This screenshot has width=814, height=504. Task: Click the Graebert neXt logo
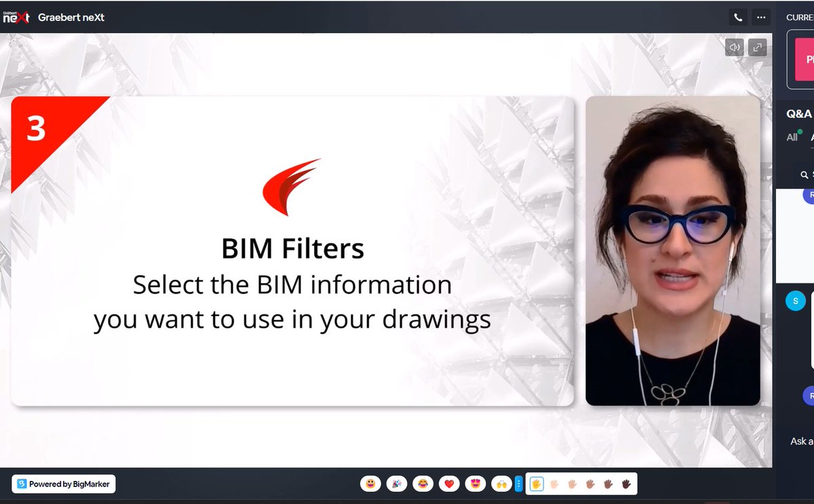point(16,17)
